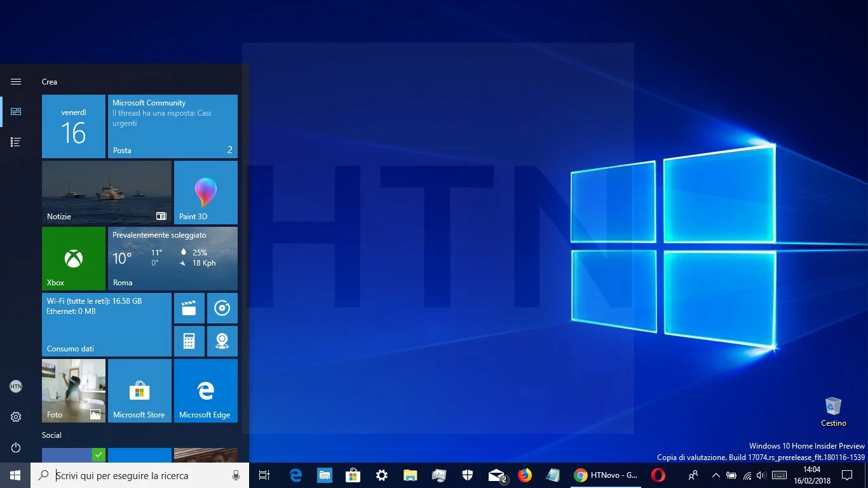This screenshot has width=868, height=488.
Task: Switch to HTNovo Chrome window on taskbar
Action: pos(606,475)
